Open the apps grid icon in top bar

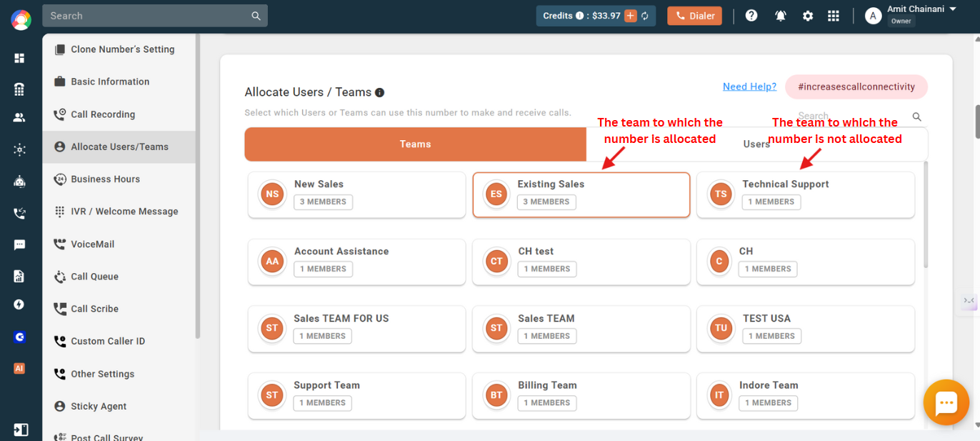click(833, 16)
